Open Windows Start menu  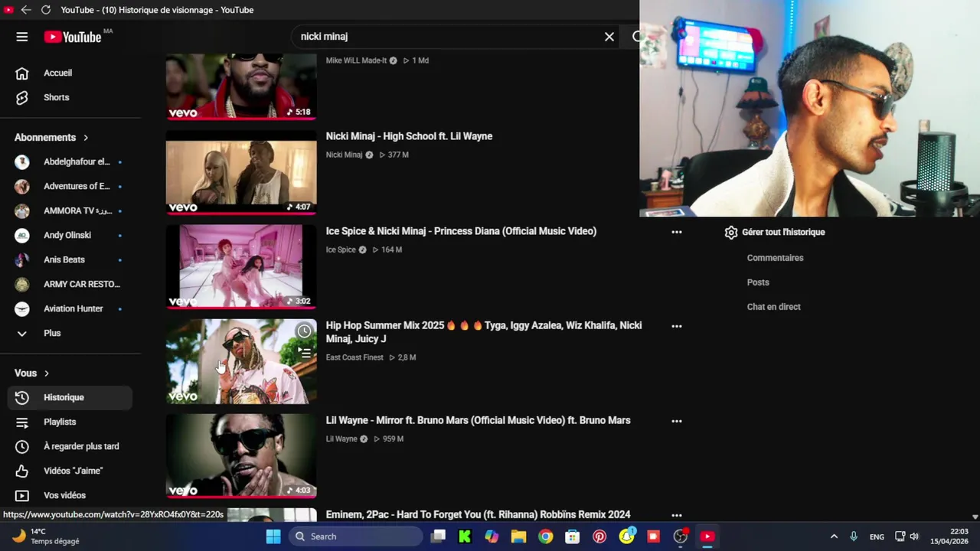coord(273,536)
